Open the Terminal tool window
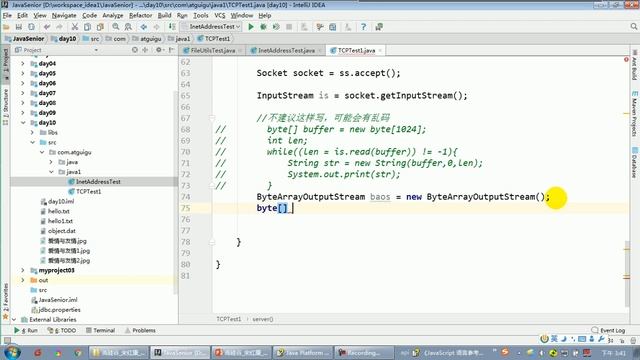640x360 pixels. (x=100, y=330)
